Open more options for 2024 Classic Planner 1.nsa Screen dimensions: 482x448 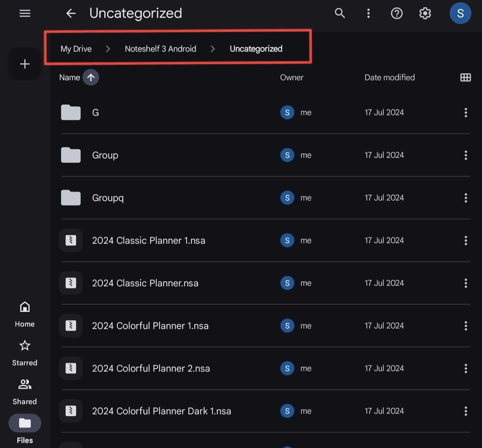pos(465,240)
